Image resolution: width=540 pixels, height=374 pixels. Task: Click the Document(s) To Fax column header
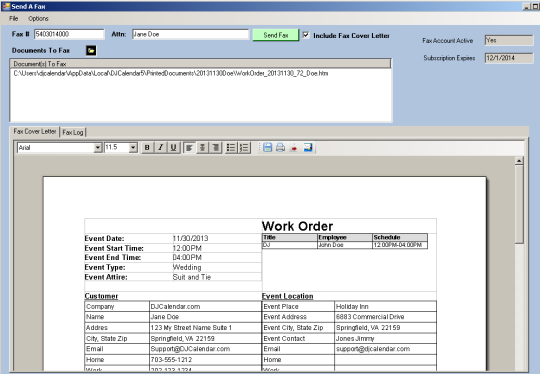pyautogui.click(x=201, y=64)
